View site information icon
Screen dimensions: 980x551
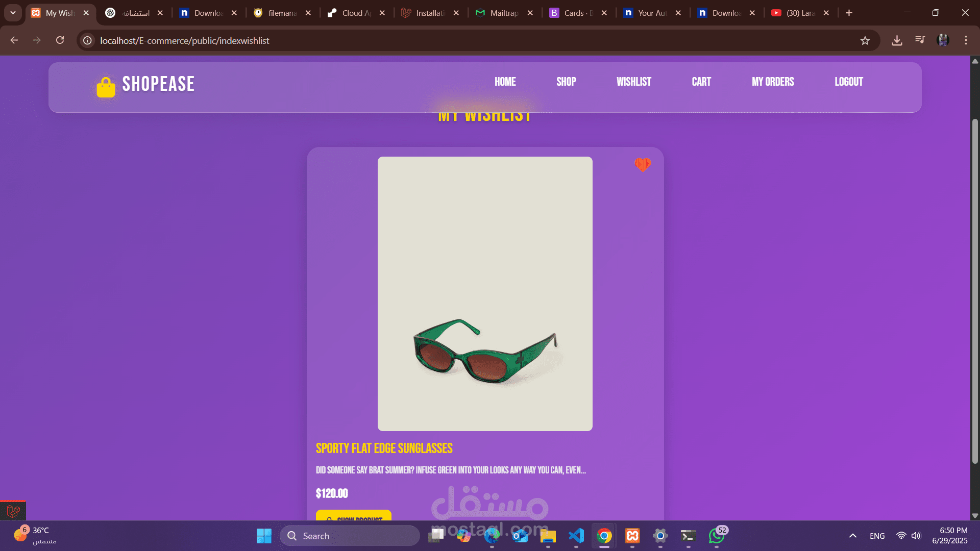[x=88, y=40]
